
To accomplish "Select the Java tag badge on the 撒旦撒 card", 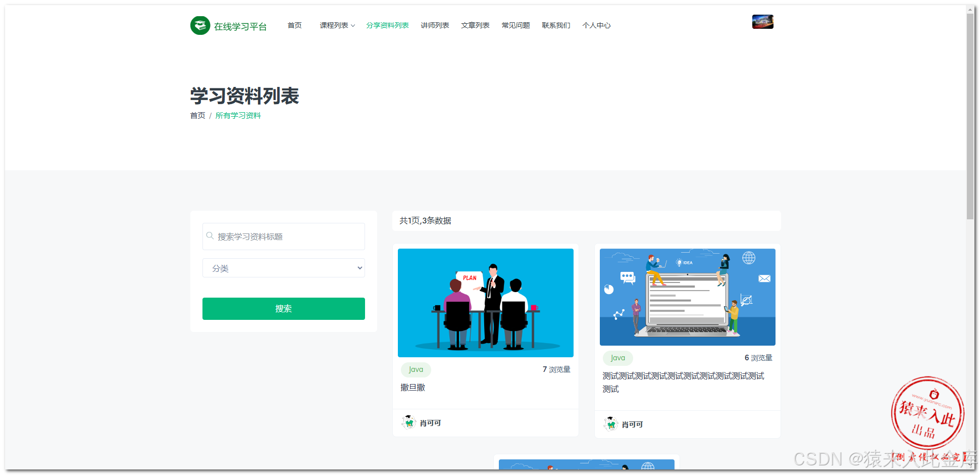I will pyautogui.click(x=416, y=369).
